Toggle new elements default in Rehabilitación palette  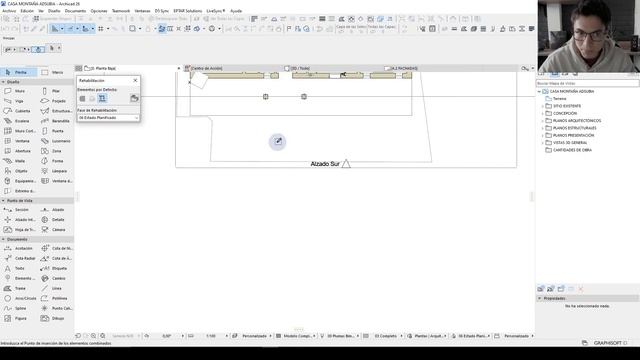point(102,98)
